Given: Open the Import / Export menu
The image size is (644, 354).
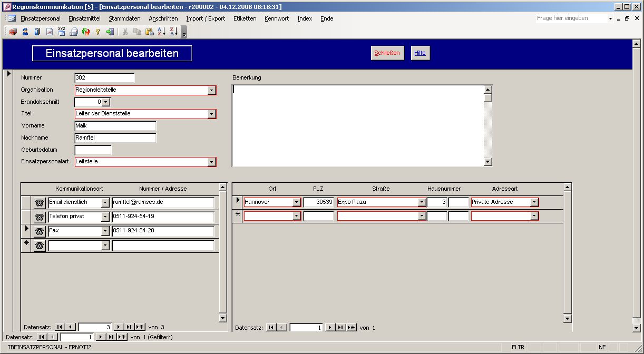Looking at the screenshot, I should (206, 18).
